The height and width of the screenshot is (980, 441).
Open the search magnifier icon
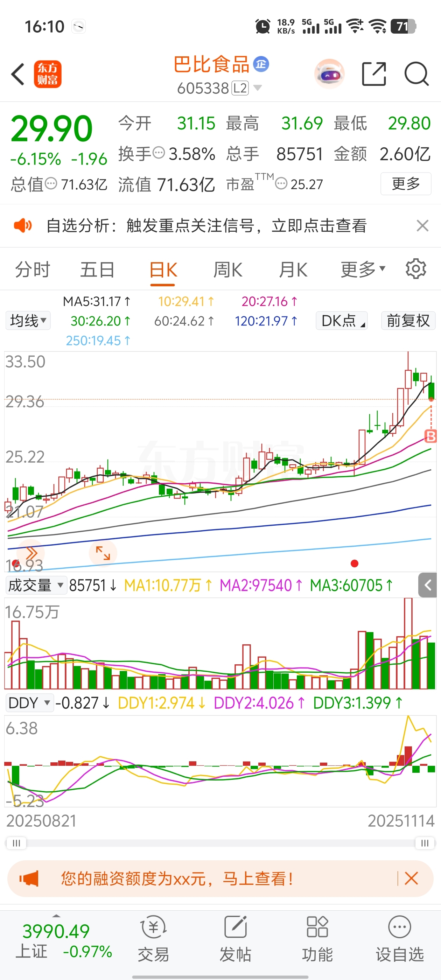[416, 74]
